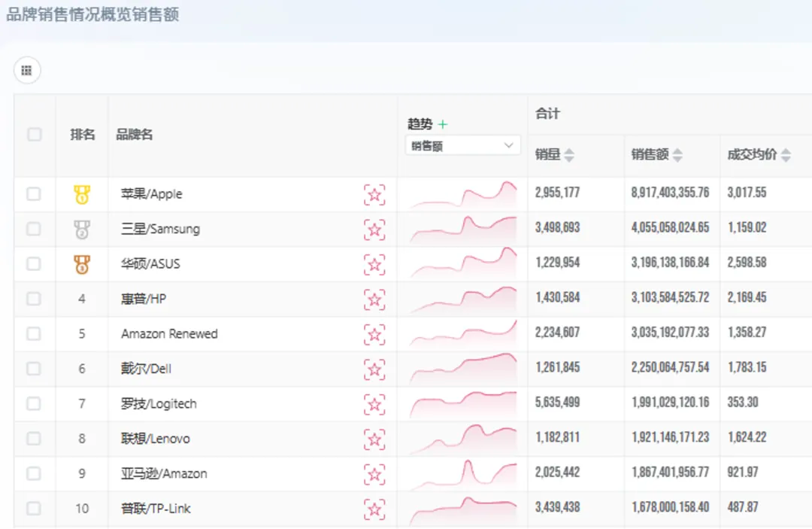The width and height of the screenshot is (812, 529).
Task: Sort the table by 成交均价 column
Action: (x=785, y=154)
